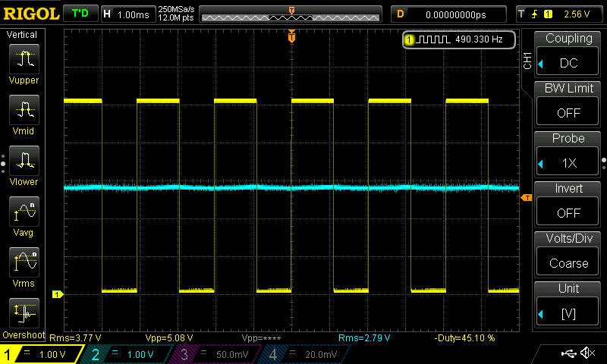Screen dimensions: 607x364
Task: Click the trigger level 2.56 V value
Action: point(577,14)
